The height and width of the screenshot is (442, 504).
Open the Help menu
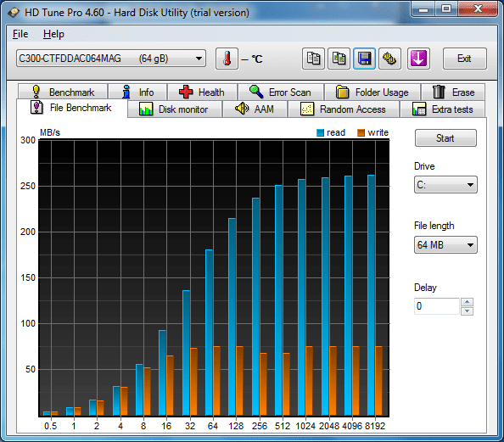(x=53, y=34)
